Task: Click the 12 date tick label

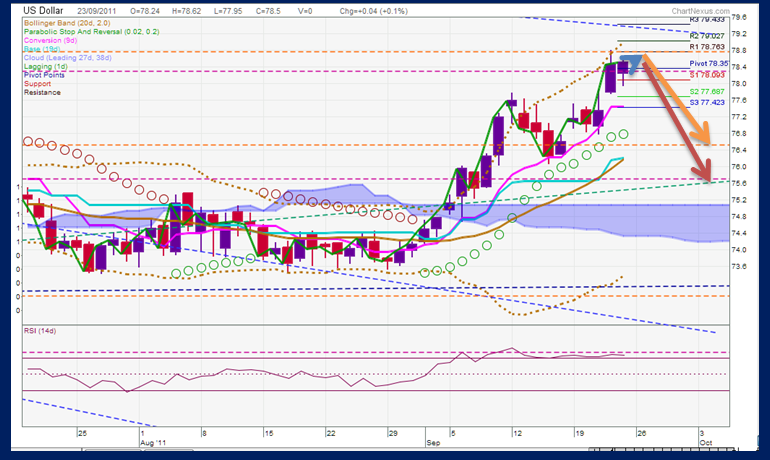Action: point(517,433)
